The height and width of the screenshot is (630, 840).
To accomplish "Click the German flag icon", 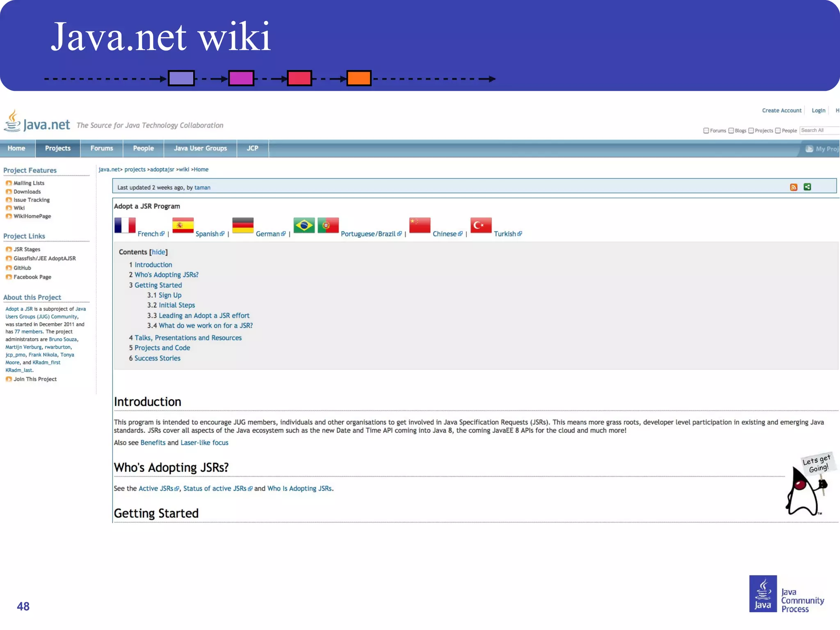I will point(243,225).
